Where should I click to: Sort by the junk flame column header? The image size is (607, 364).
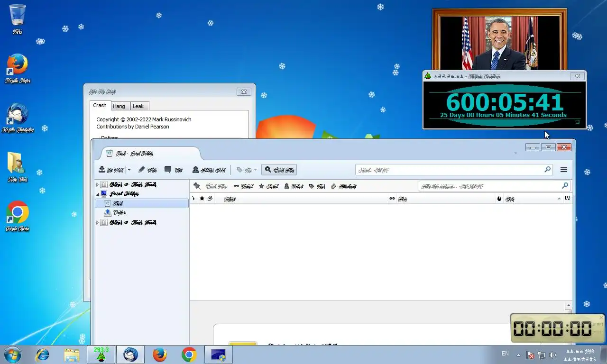(499, 199)
